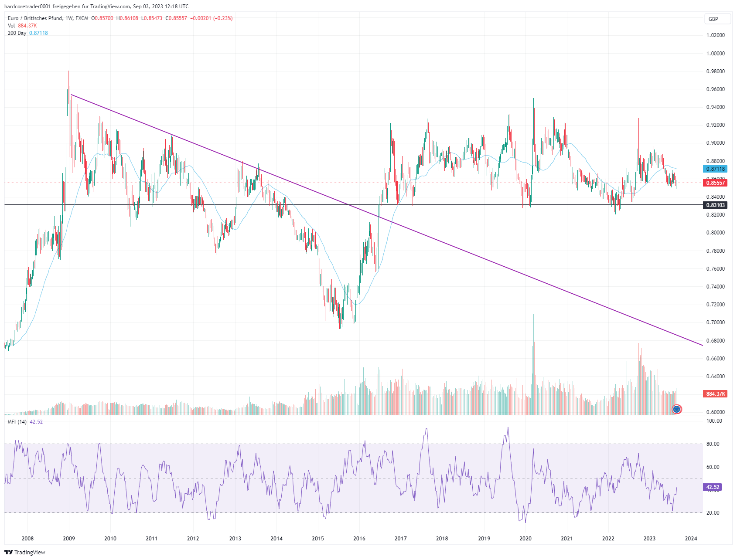Click the −0.00201 (−0.23%) change value

(x=212, y=18)
